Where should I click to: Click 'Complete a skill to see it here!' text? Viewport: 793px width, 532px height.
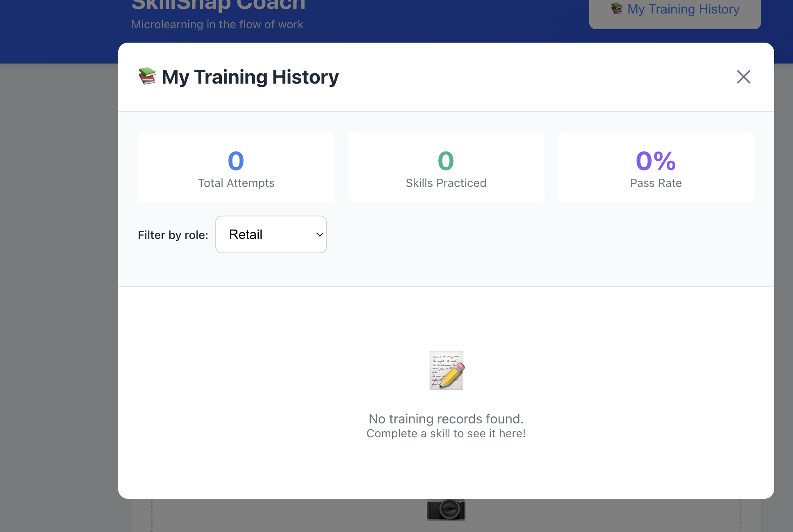tap(446, 433)
